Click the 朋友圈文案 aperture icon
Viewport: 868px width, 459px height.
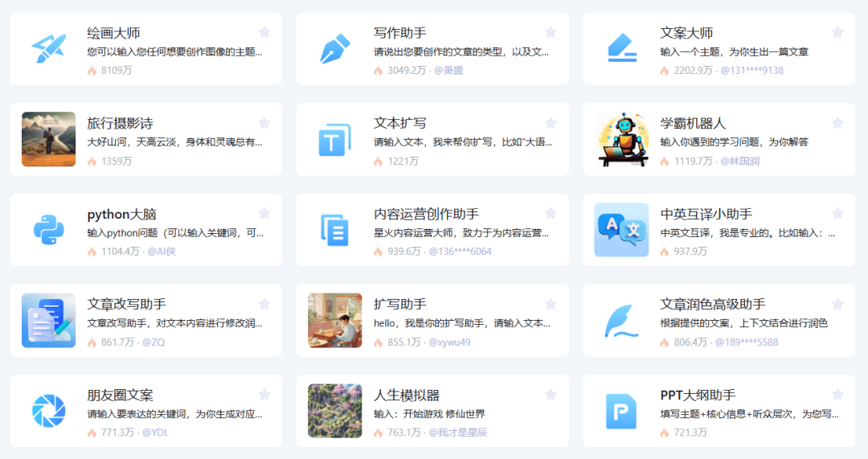point(48,411)
